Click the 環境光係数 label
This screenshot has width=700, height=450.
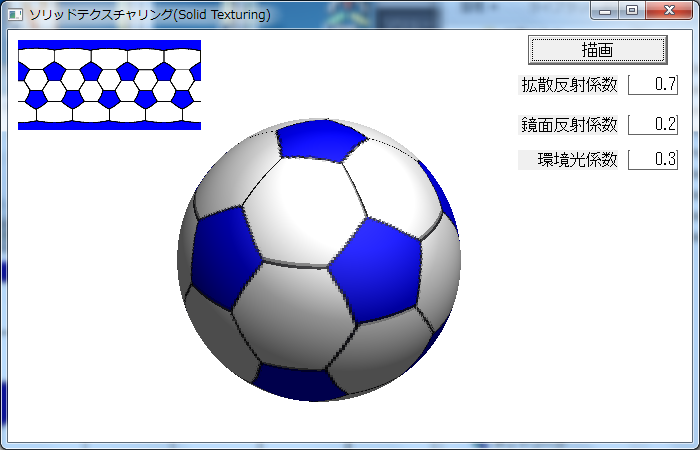pos(568,160)
